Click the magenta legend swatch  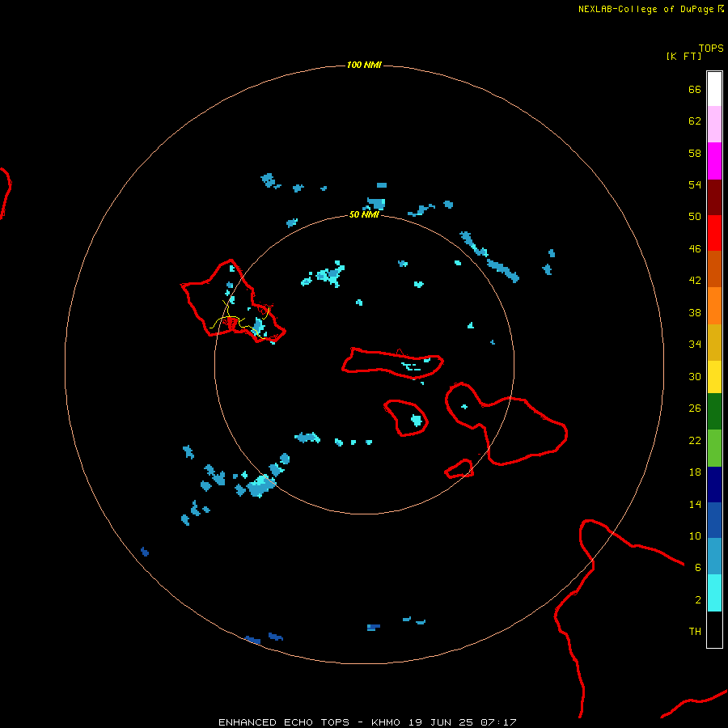click(714, 161)
